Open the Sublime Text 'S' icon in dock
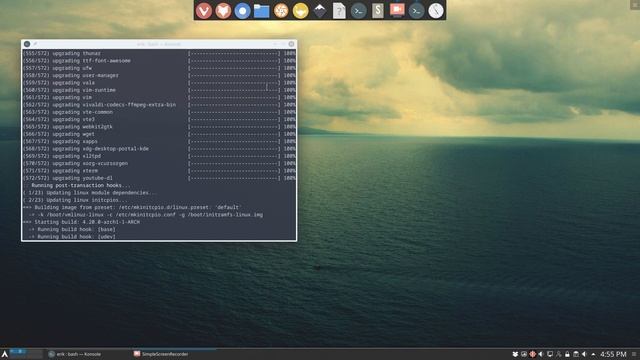The height and width of the screenshot is (360, 640). tap(378, 11)
